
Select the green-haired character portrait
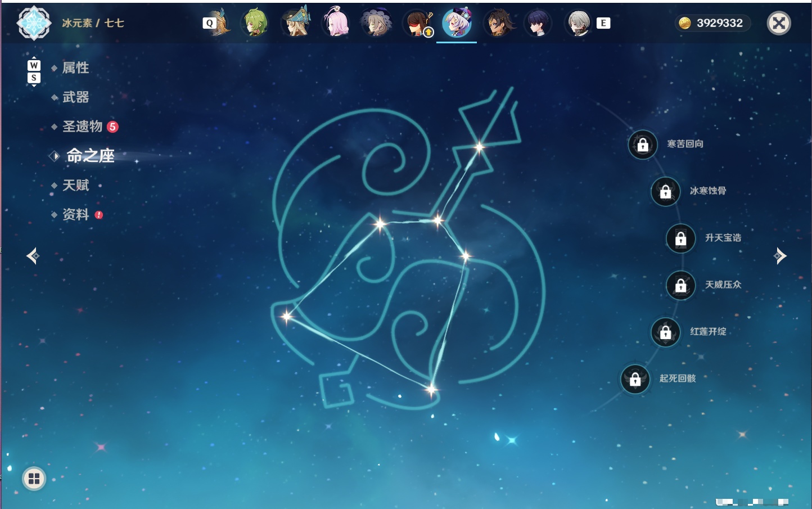coord(255,23)
